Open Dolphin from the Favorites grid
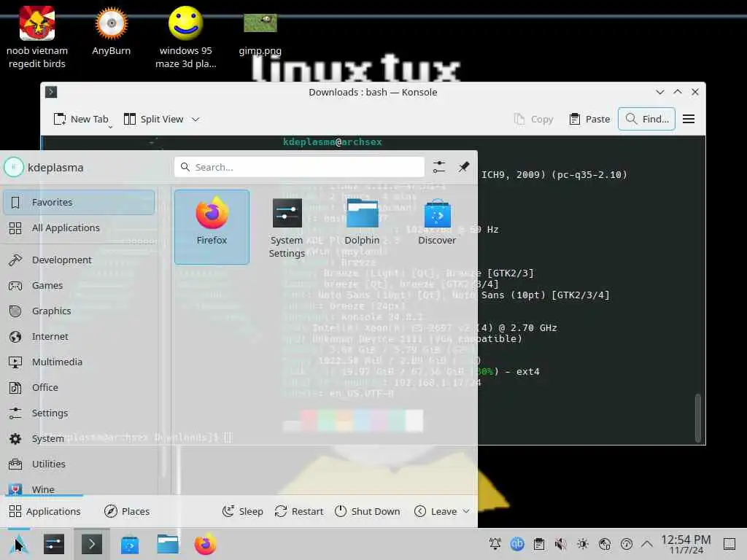Viewport: 747px width, 560px height. coord(362,227)
